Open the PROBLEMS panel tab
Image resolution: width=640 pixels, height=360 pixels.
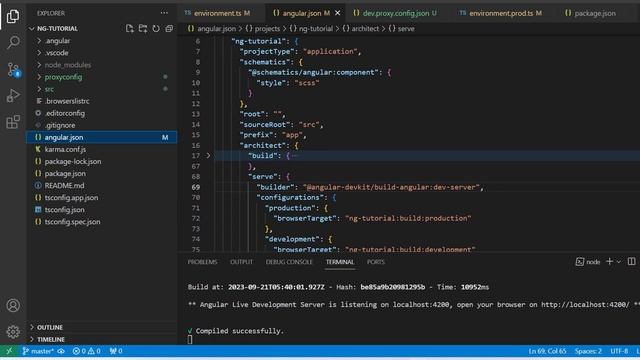[x=202, y=262]
